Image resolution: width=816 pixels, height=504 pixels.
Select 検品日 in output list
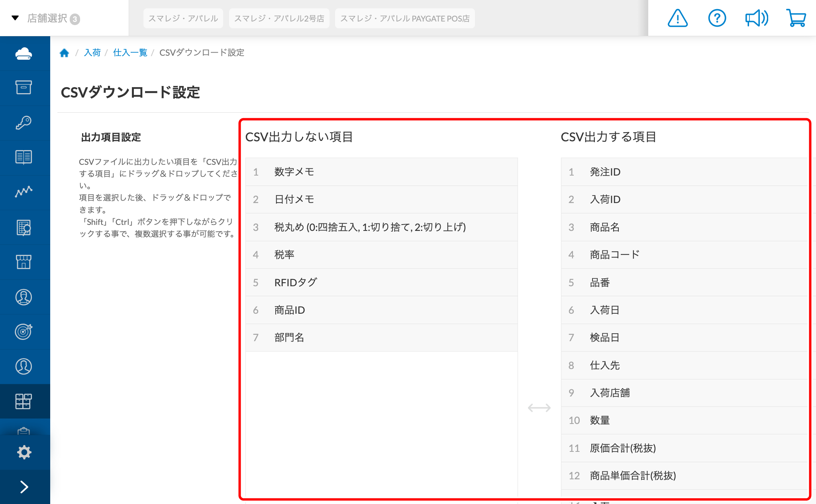click(685, 338)
